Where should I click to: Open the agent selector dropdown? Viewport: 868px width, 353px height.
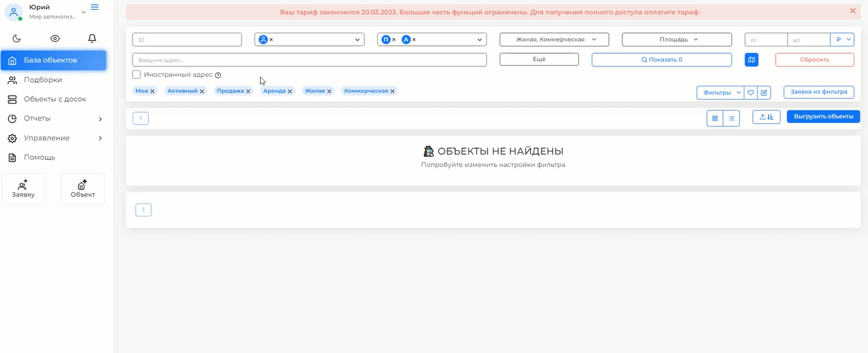[x=358, y=40]
